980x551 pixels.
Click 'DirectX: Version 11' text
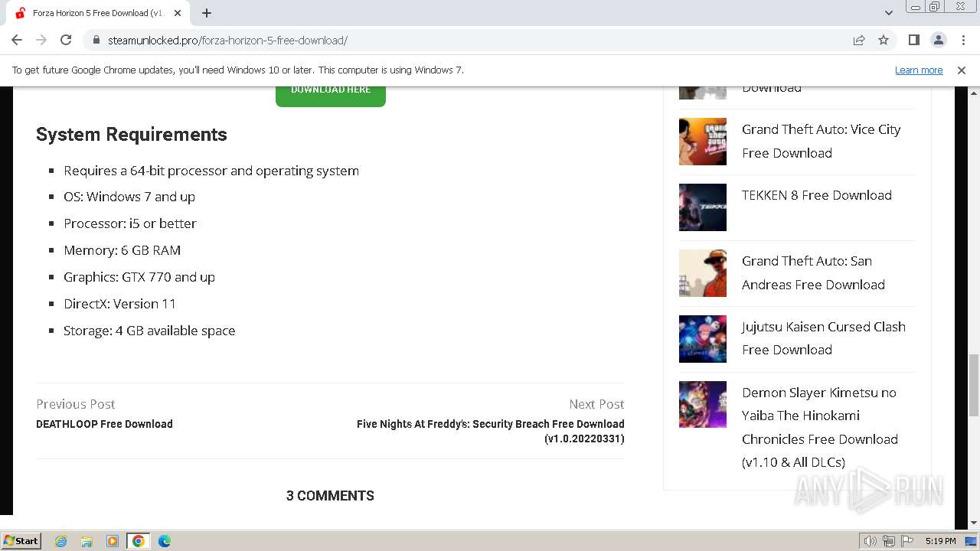(119, 304)
